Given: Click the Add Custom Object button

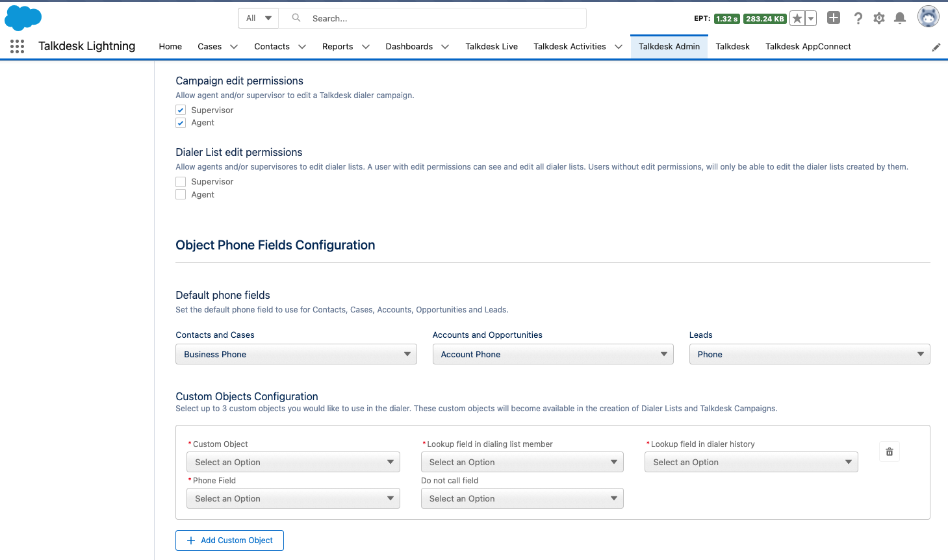Looking at the screenshot, I should coord(229,540).
